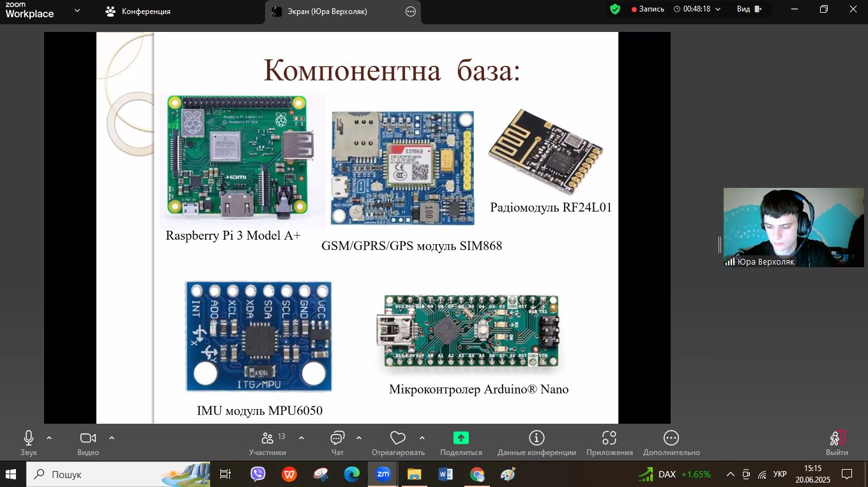Expand the chevron next to Участники
The image size is (868, 487).
tap(301, 438)
